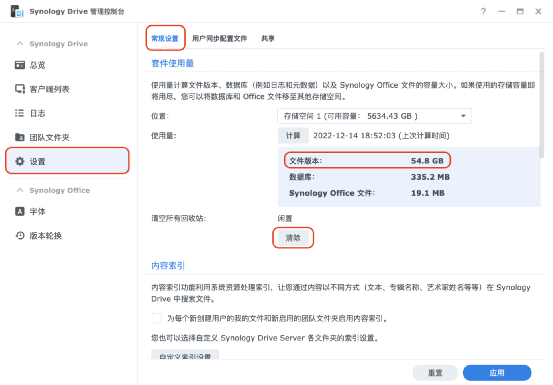The width and height of the screenshot is (553, 385).
Task: Open the 总览 overview icon
Action: pos(20,65)
